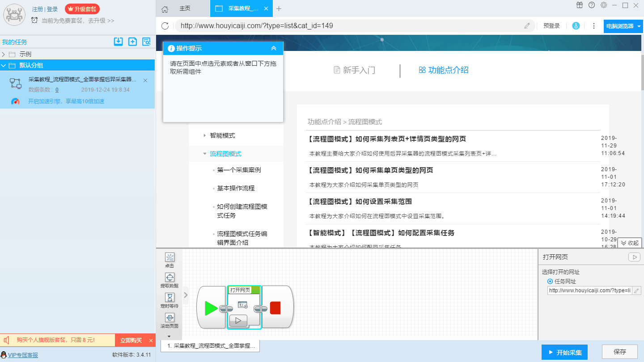Viewport: 644px width, 362px height.
Task: Click the 注册 register link
Action: click(38, 9)
